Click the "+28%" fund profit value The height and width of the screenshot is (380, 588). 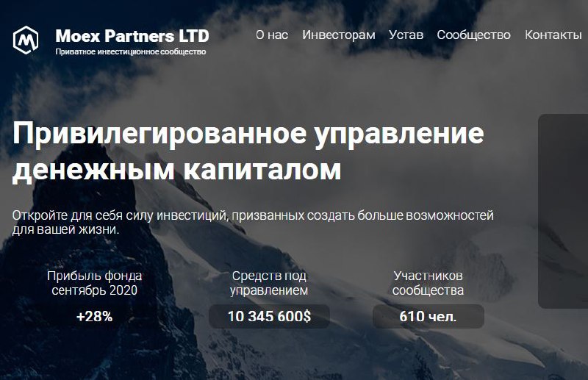95,317
